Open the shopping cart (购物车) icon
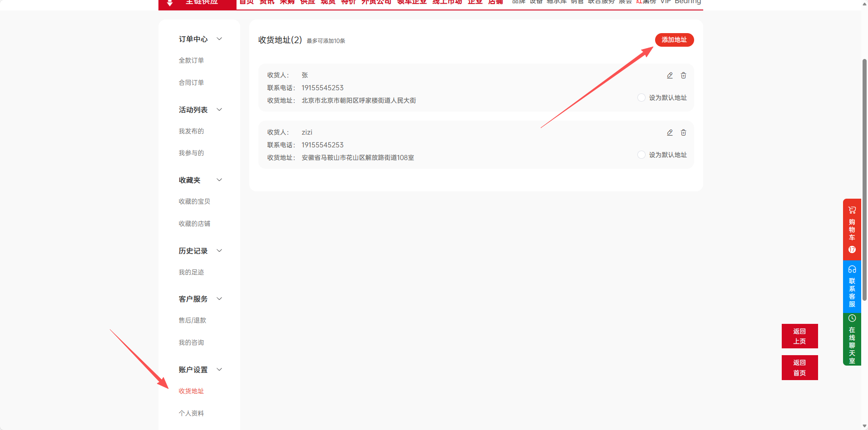The width and height of the screenshot is (868, 430). pos(852,210)
